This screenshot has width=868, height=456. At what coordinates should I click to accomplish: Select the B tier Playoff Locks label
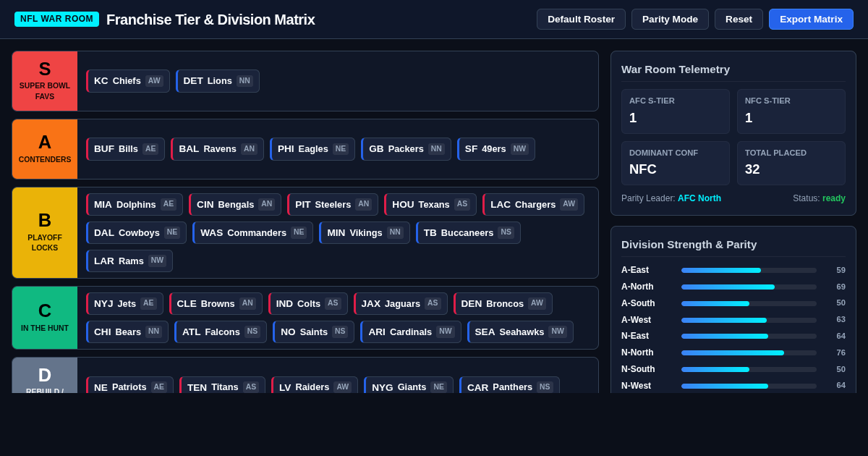45,232
